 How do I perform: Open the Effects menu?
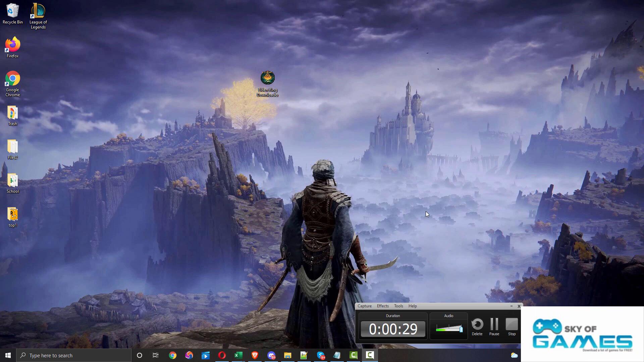tap(383, 306)
